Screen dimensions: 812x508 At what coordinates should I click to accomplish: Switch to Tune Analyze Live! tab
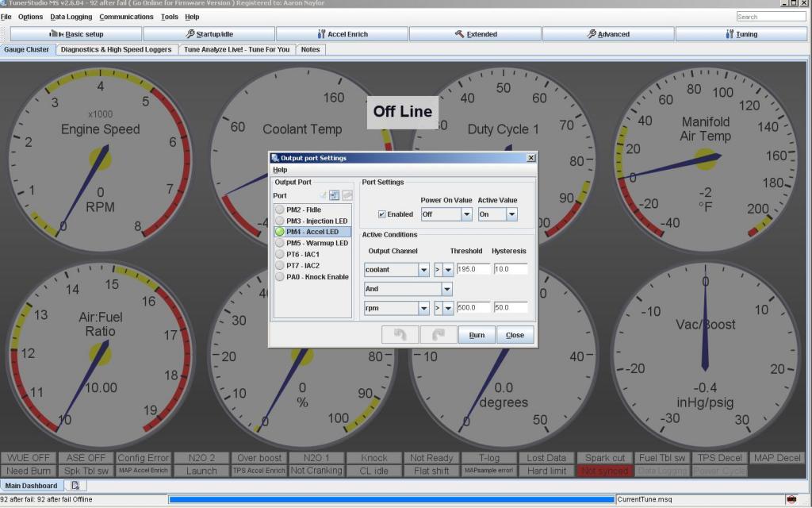point(236,49)
